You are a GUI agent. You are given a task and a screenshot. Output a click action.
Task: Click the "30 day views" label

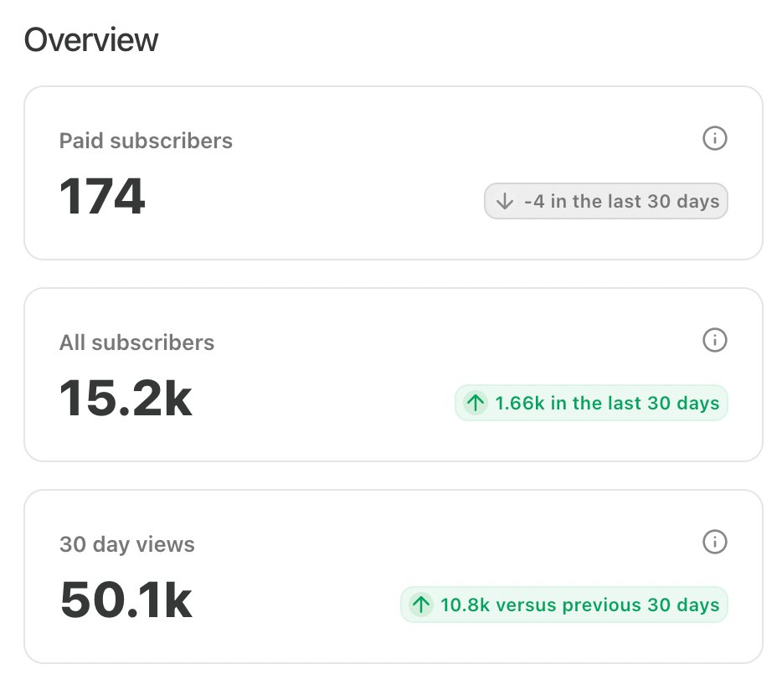coord(126,544)
